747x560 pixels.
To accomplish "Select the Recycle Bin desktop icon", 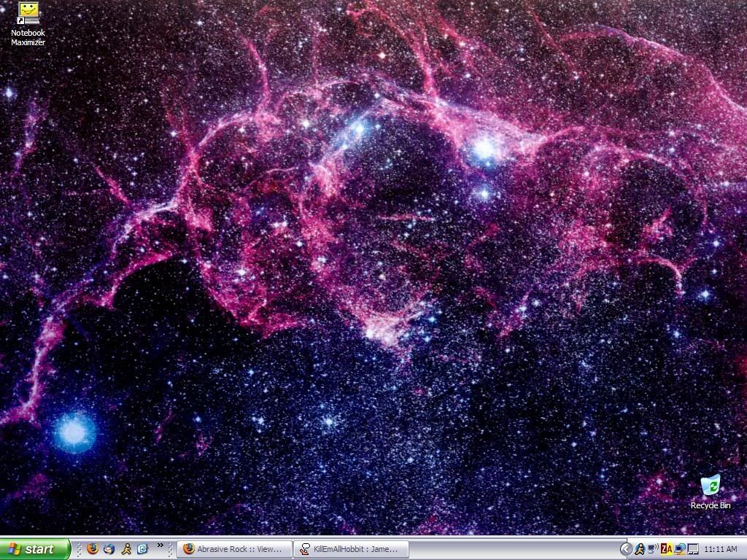I will click(711, 492).
